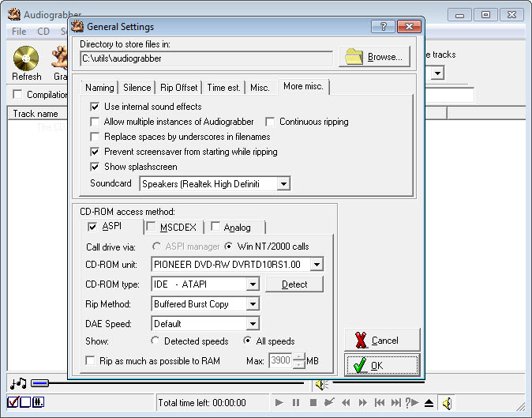Click the General Settings help question button
The height and width of the screenshot is (418, 532).
click(x=383, y=27)
